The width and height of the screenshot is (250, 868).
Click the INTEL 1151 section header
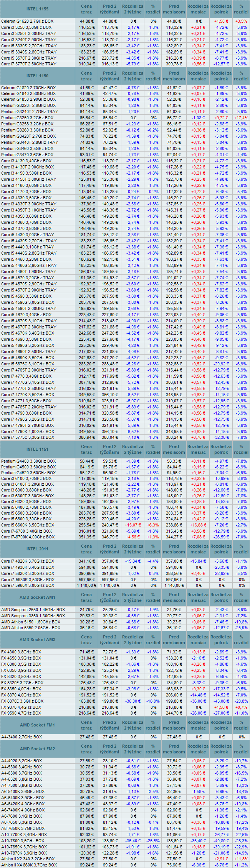[x=38, y=449]
